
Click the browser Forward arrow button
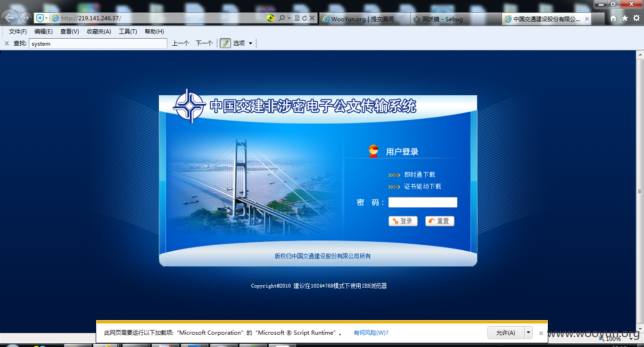[25, 18]
